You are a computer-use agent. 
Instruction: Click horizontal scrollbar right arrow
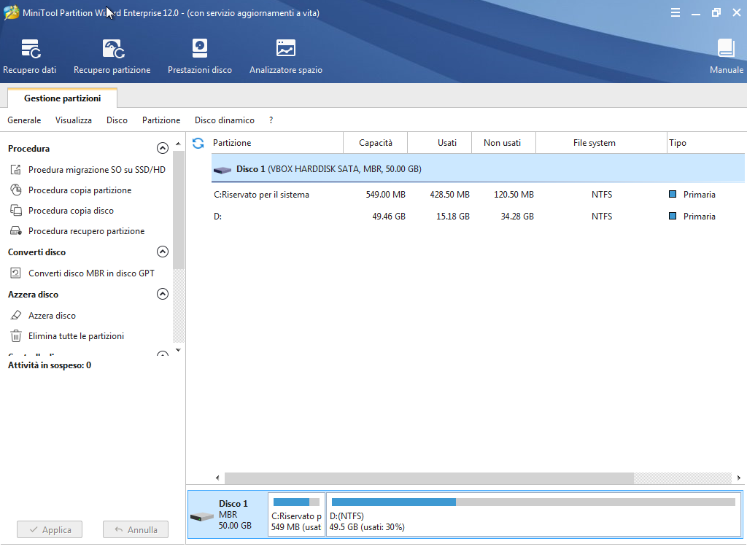pyautogui.click(x=739, y=478)
